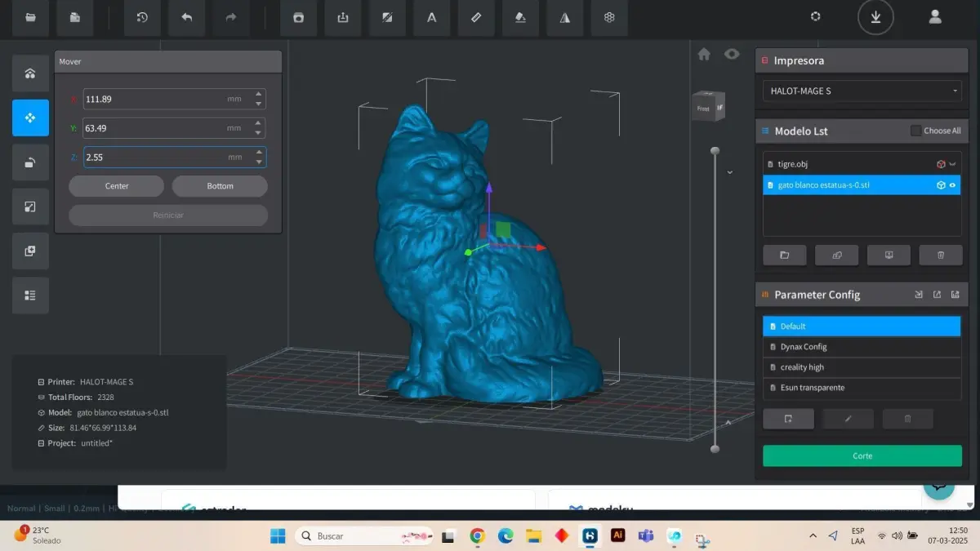The height and width of the screenshot is (551, 980).
Task: Show hidden system tray icons chevron
Action: 813,535
